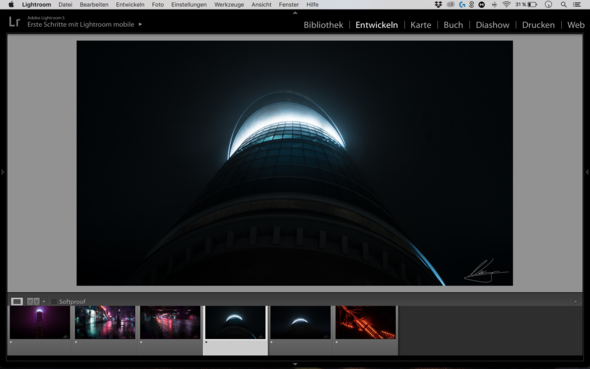
Task: Switch to the Bibliothek module
Action: 323,25
